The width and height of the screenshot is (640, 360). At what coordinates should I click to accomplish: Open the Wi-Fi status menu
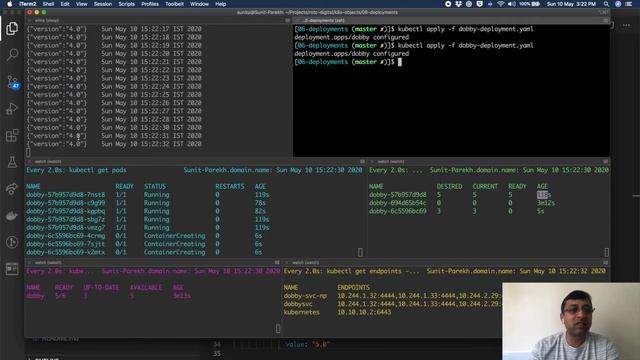coord(501,4)
